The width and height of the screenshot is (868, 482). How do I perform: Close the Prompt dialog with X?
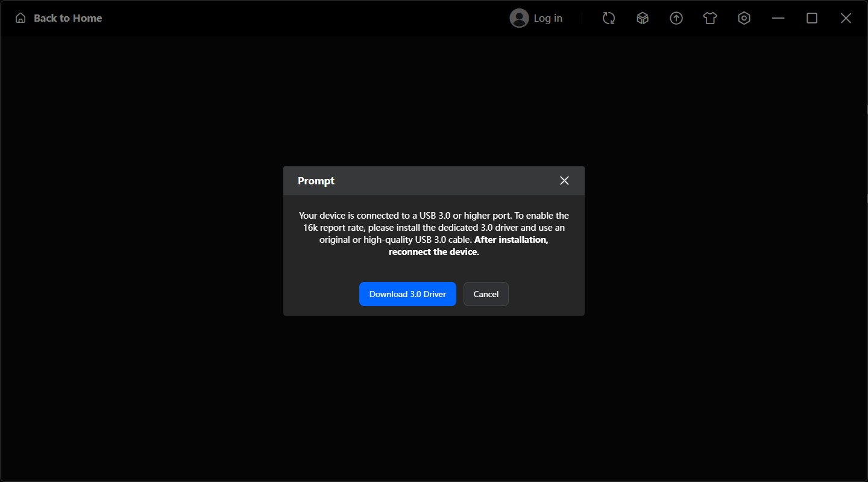tap(564, 181)
